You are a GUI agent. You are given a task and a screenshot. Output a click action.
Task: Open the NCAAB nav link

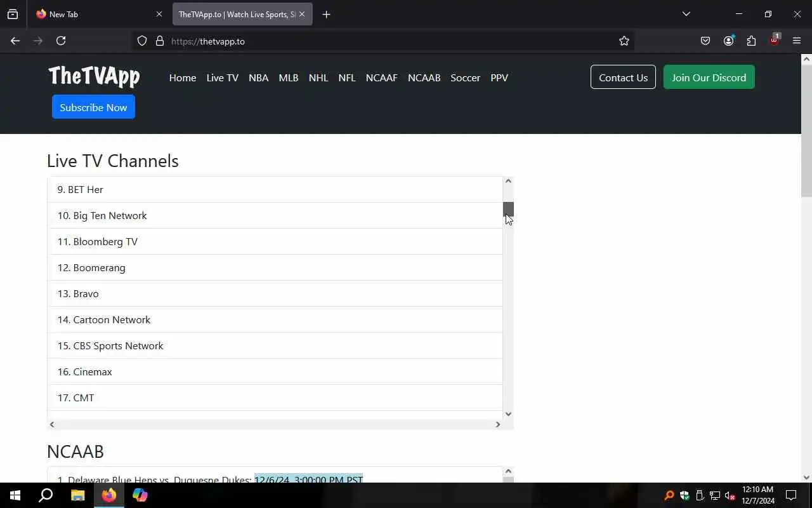point(424,77)
